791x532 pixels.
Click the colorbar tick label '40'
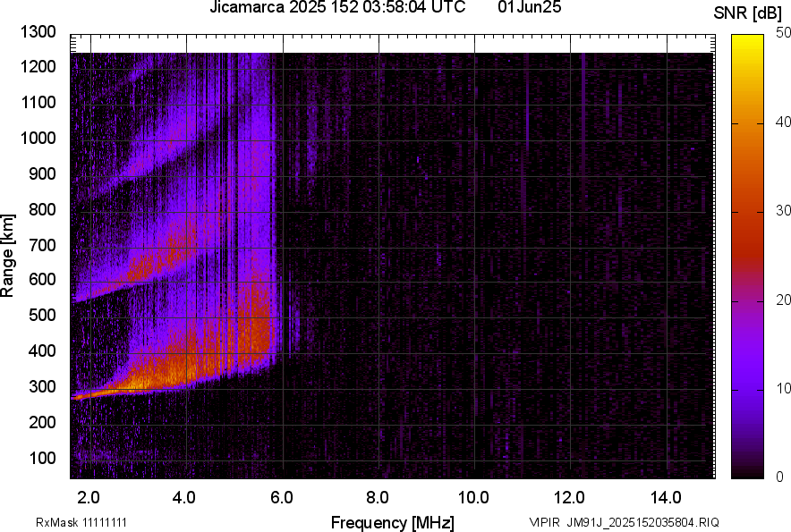tap(783, 122)
